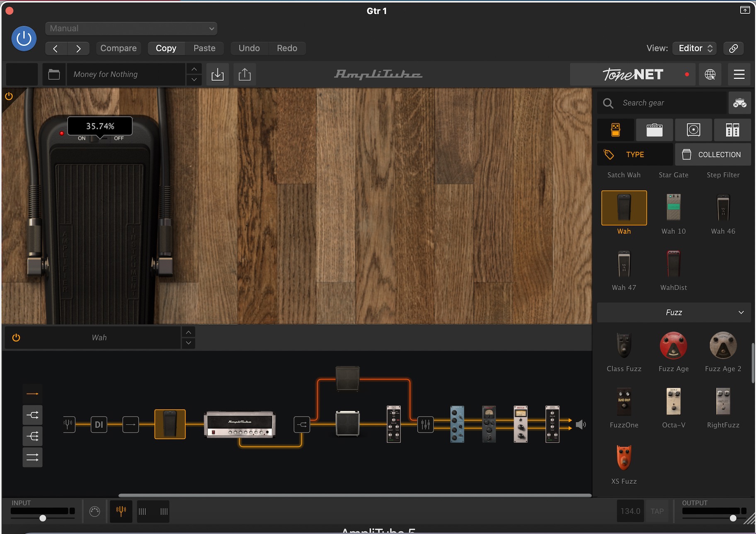Toggle the wah stage power icon top-left
Image resolution: width=756 pixels, height=534 pixels.
click(9, 96)
